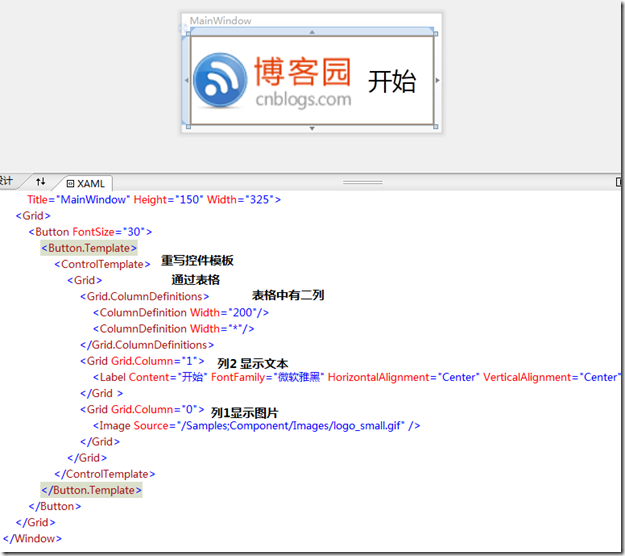Click the ColumnDefinition Width="*" line

pyautogui.click(x=173, y=329)
